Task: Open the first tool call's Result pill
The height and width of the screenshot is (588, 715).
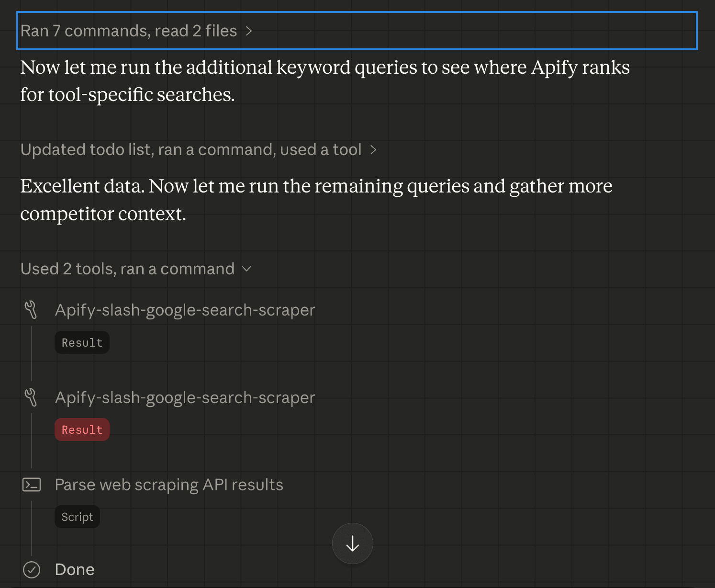Action: 82,342
